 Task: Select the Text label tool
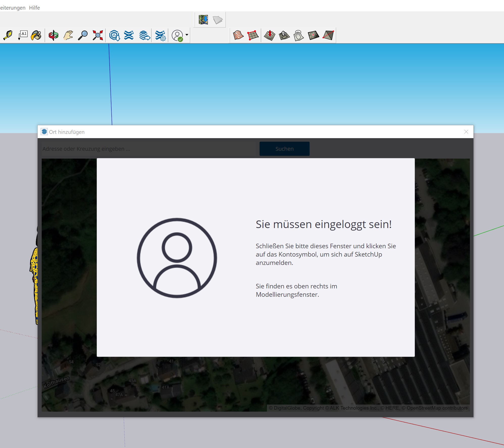point(23,35)
